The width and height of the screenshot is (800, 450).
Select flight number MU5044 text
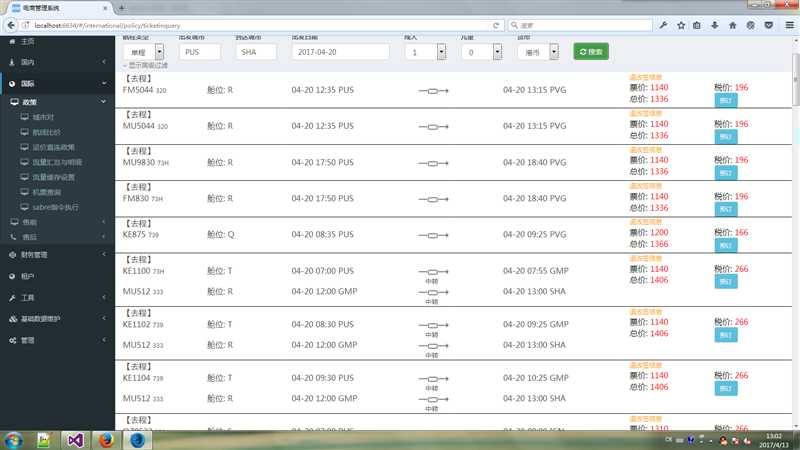[x=138, y=126]
